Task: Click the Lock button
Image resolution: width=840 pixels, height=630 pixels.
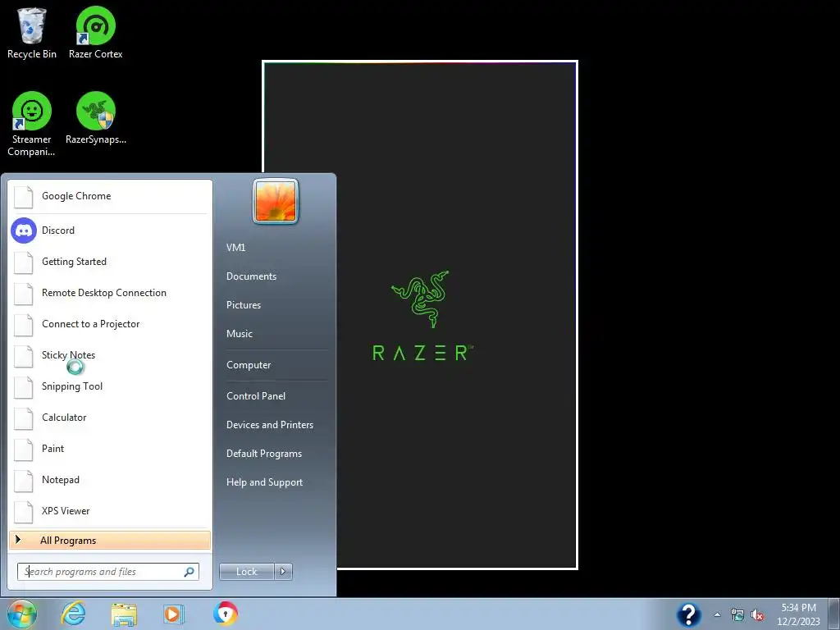Action: tap(247, 572)
